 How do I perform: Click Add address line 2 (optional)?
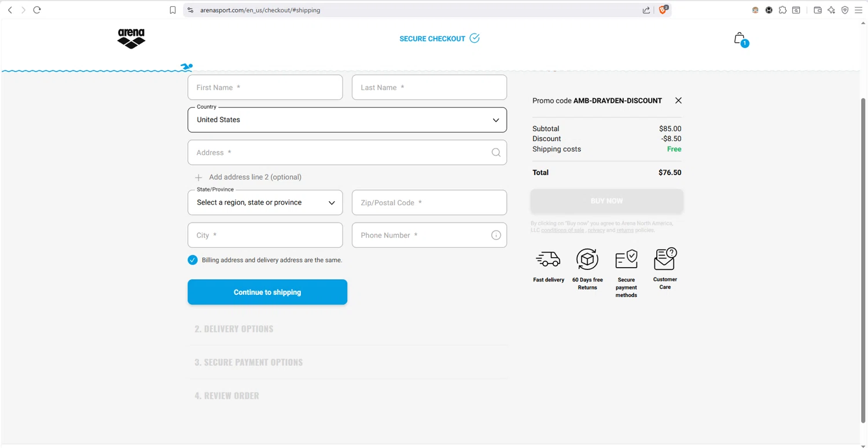[255, 177]
